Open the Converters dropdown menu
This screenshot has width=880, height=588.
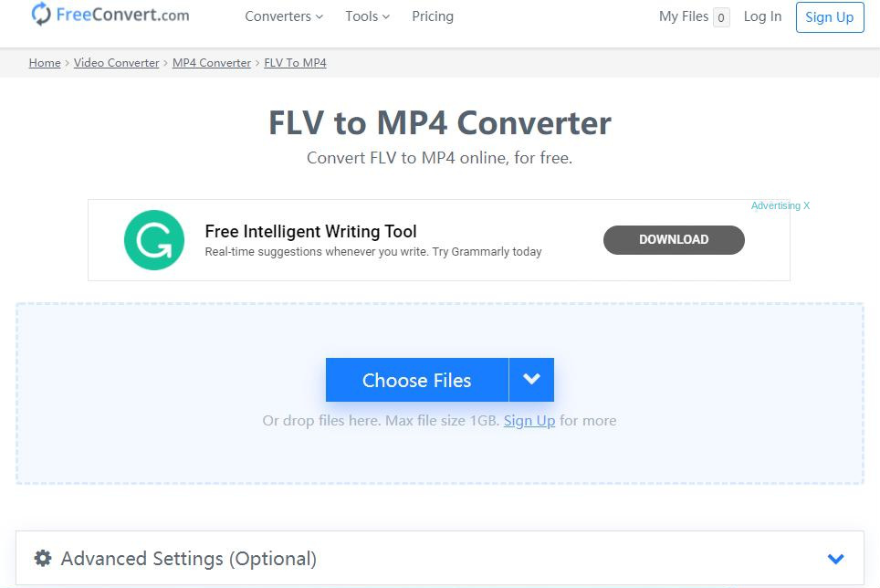click(x=284, y=16)
